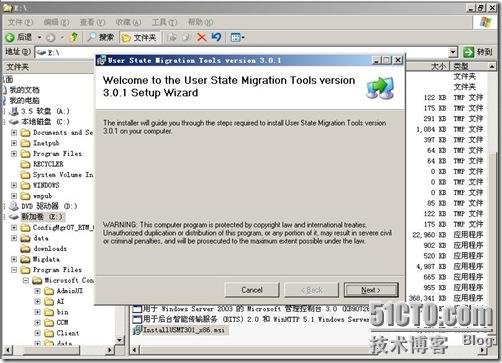Viewport: 502px width, 363px height.
Task: Sort by Size (大小) column header
Action: coord(428,66)
